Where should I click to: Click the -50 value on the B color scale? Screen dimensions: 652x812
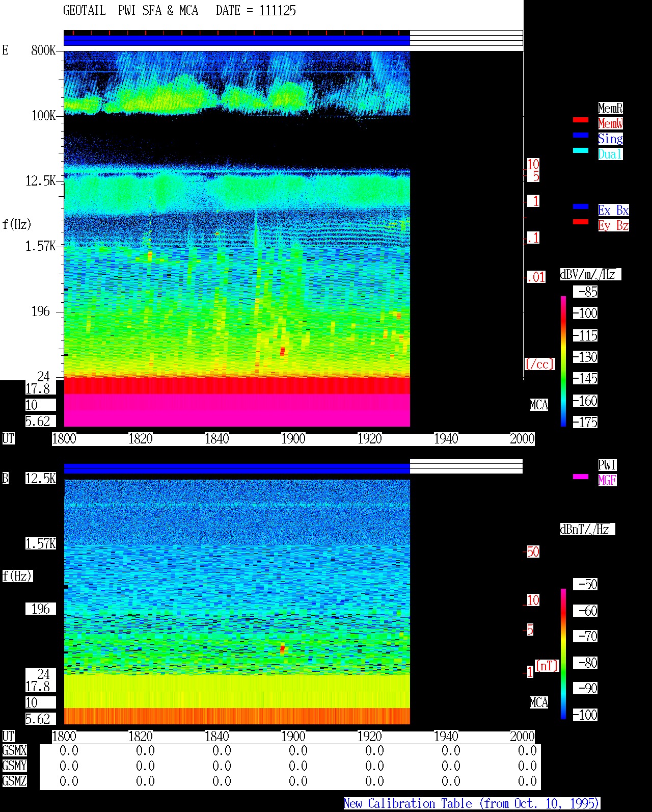click(585, 585)
